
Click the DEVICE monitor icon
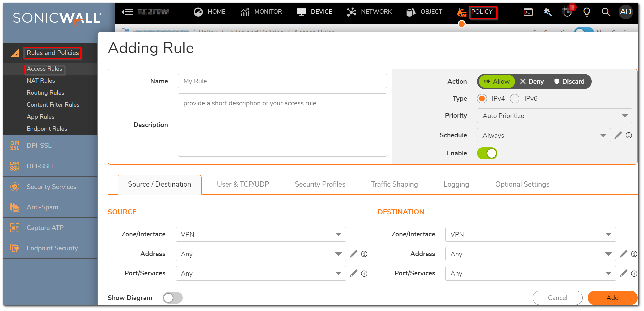pyautogui.click(x=301, y=12)
